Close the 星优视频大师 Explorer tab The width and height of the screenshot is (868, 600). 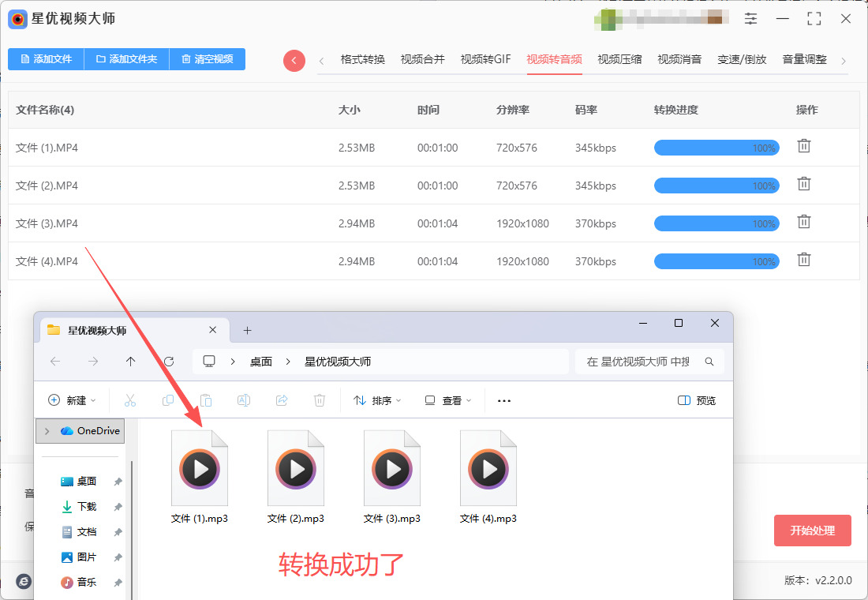point(212,330)
